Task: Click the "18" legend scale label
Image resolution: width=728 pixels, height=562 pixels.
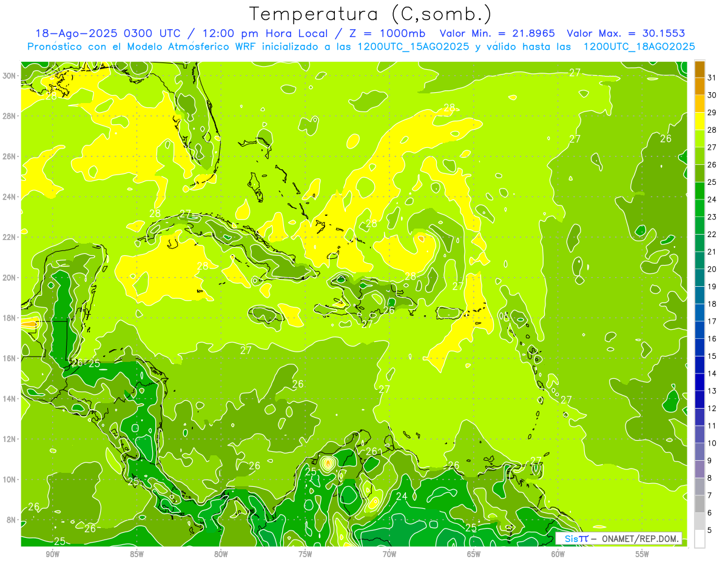Action: [x=712, y=304]
